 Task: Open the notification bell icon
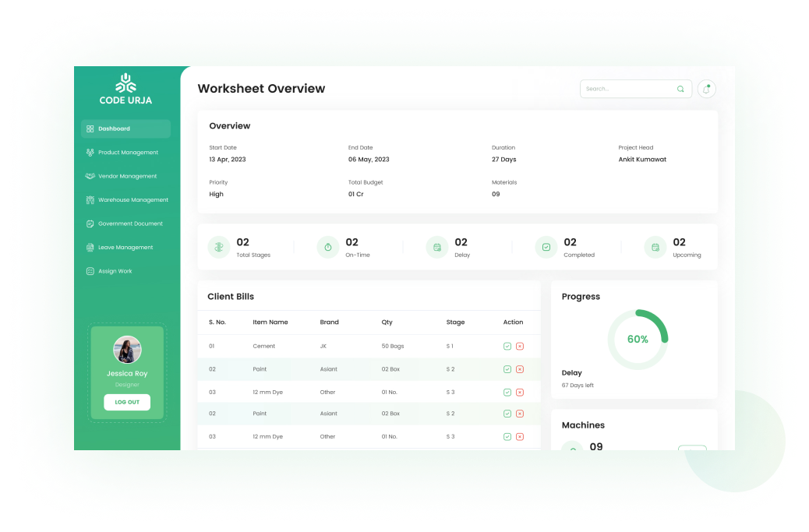[706, 89]
